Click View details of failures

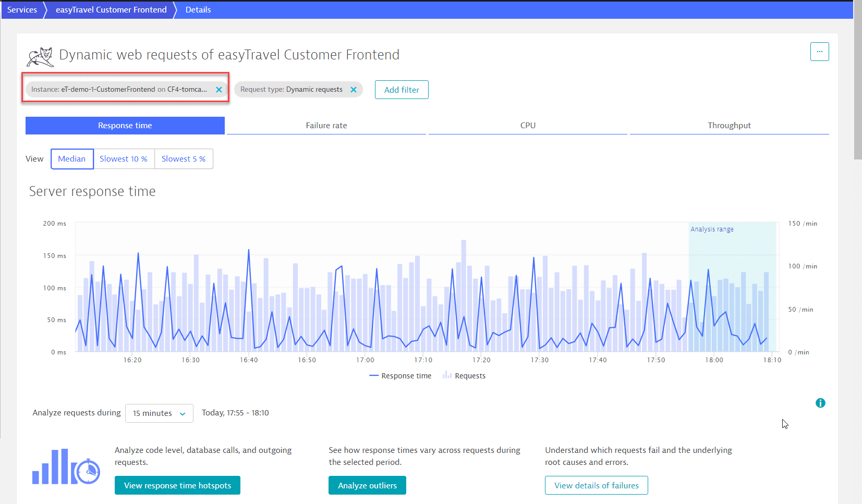coord(597,485)
